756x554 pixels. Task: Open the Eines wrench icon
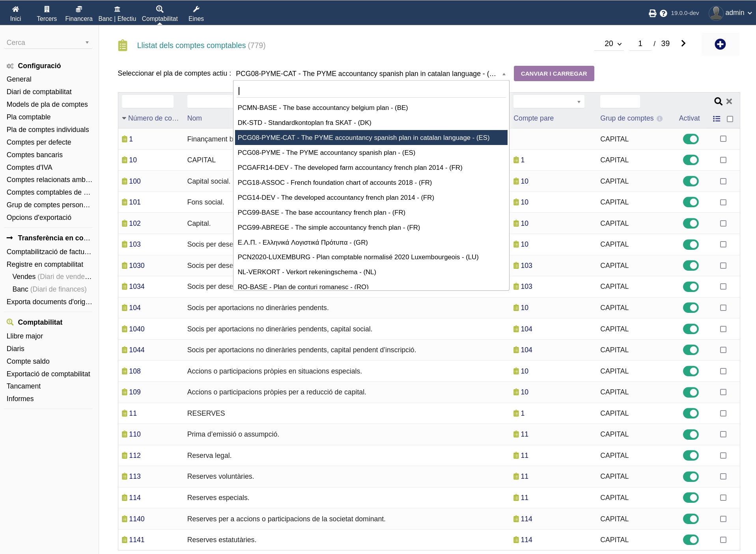(x=196, y=9)
